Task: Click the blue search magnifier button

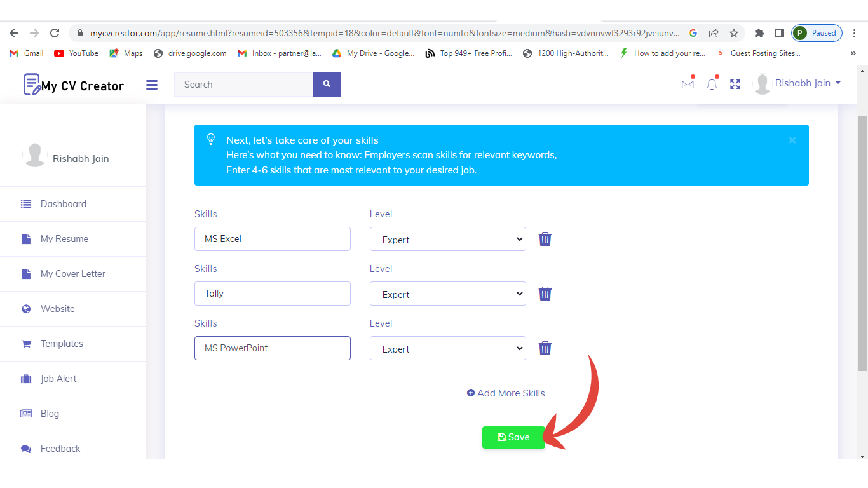Action: 327,85
